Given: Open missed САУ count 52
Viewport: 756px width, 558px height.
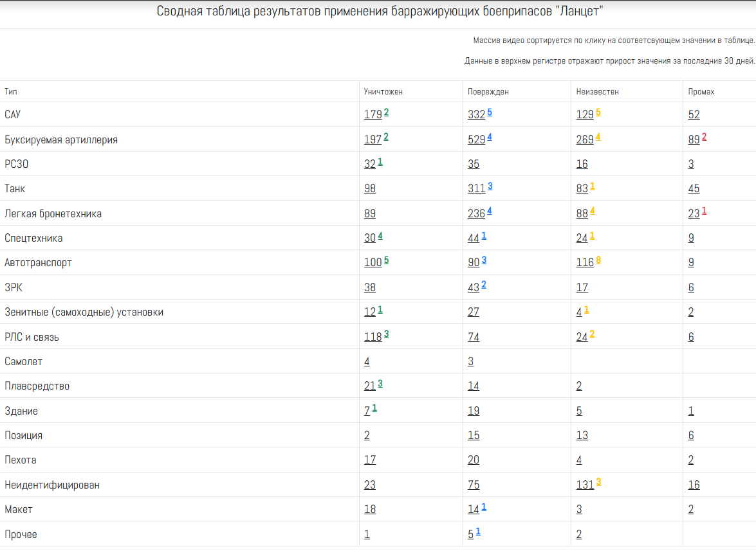Looking at the screenshot, I should pyautogui.click(x=694, y=115).
